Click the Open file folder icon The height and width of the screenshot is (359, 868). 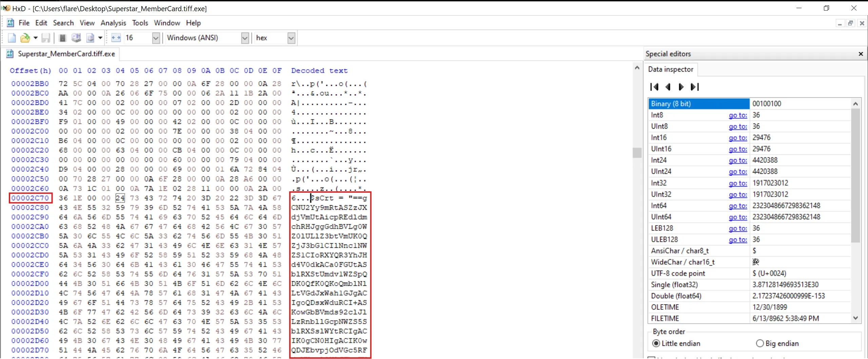pos(25,38)
